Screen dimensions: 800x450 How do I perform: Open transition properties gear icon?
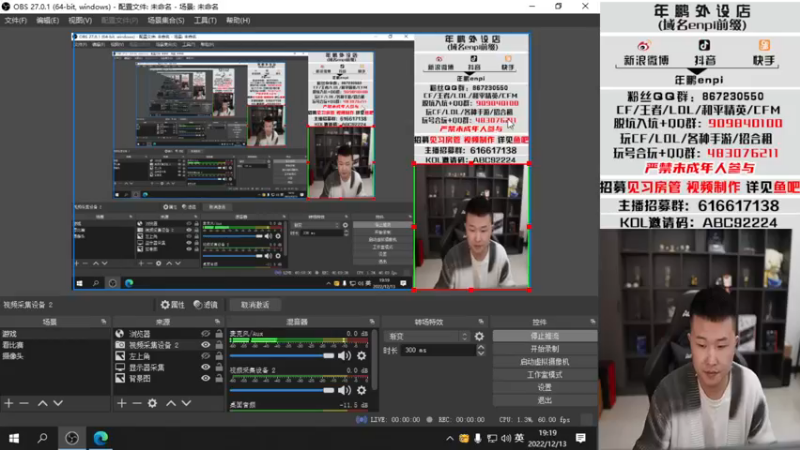coord(479,336)
